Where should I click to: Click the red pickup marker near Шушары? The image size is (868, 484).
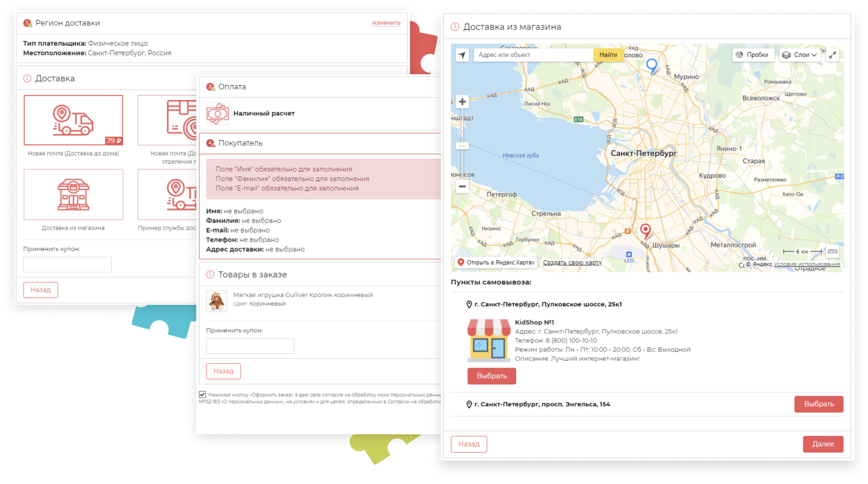pyautogui.click(x=645, y=229)
